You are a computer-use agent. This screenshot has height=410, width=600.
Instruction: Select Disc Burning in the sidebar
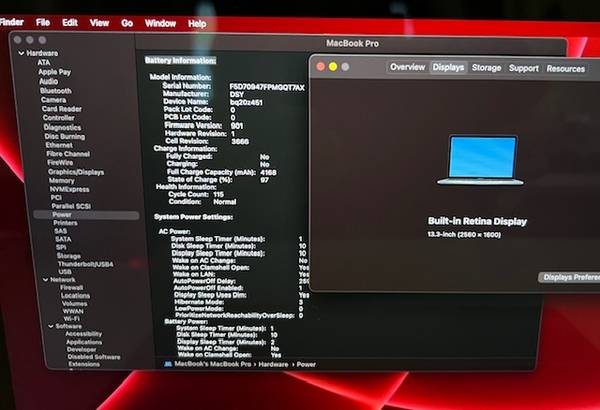point(65,136)
